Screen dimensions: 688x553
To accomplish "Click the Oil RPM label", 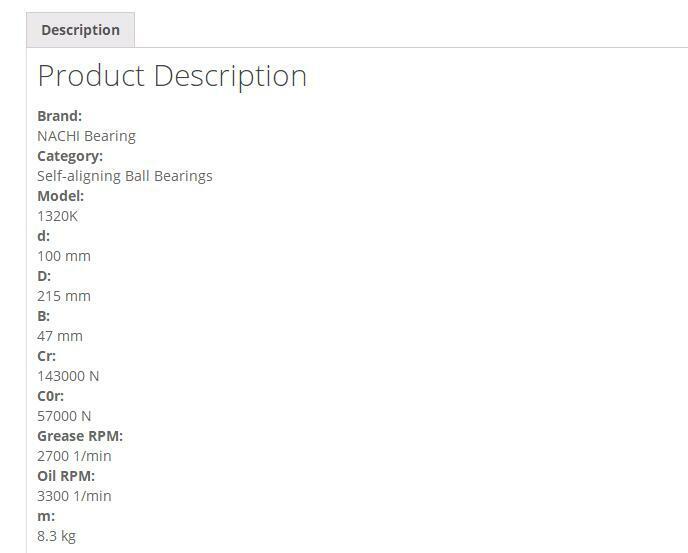I will tap(66, 476).
